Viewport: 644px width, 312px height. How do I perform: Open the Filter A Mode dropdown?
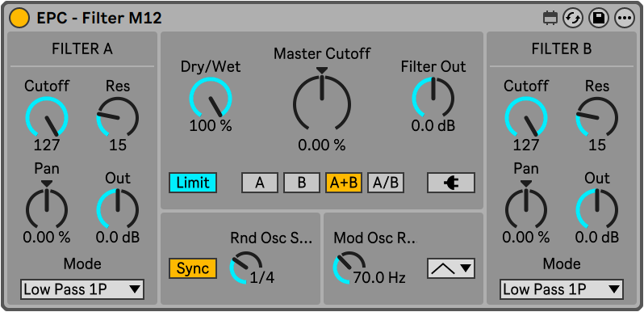[x=82, y=289]
